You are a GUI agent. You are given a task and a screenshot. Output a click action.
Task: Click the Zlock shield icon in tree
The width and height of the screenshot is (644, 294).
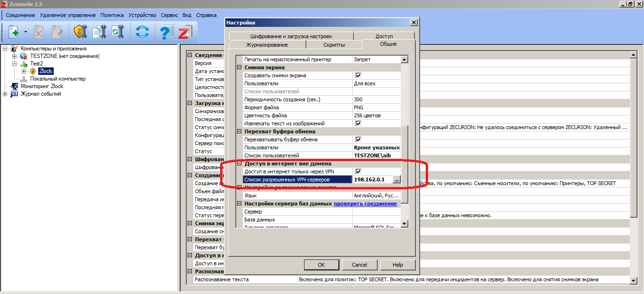(x=33, y=71)
